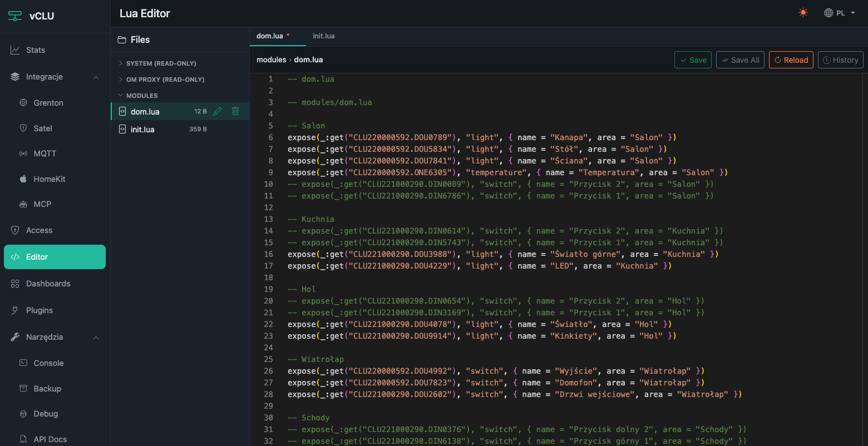
Task: Click Console terminal icon
Action: pyautogui.click(x=23, y=363)
